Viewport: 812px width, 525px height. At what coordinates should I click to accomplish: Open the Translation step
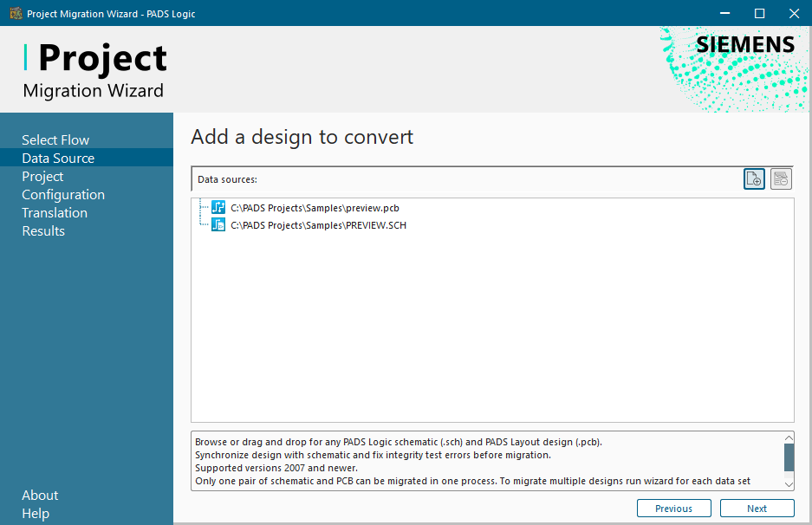click(55, 212)
